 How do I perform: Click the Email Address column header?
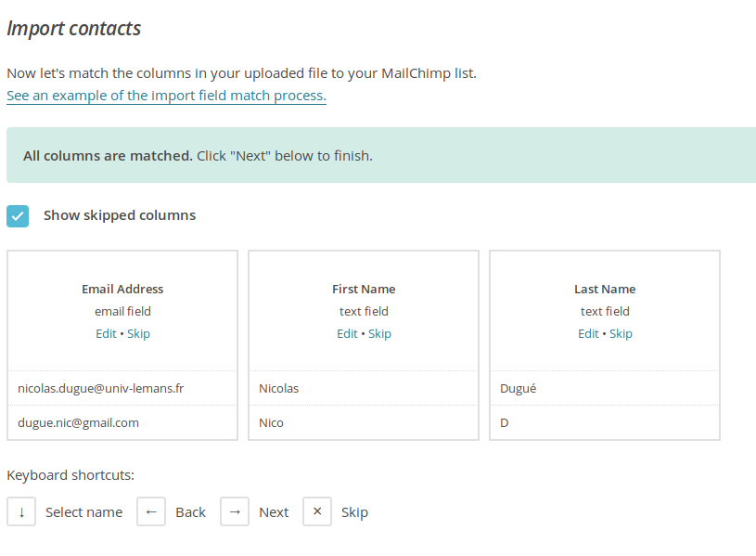pyautogui.click(x=122, y=289)
